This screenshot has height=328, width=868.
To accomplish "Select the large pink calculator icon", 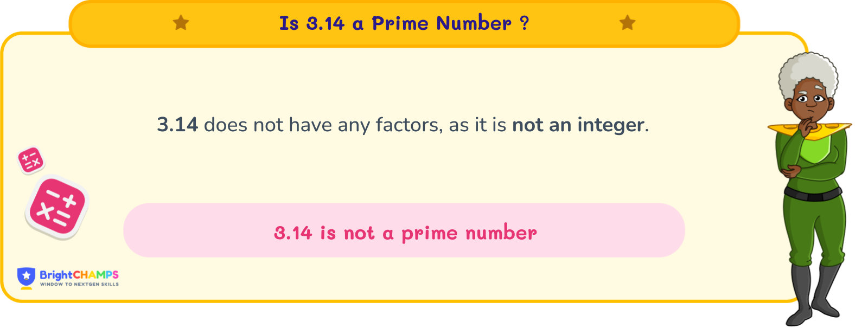I will pos(56,207).
